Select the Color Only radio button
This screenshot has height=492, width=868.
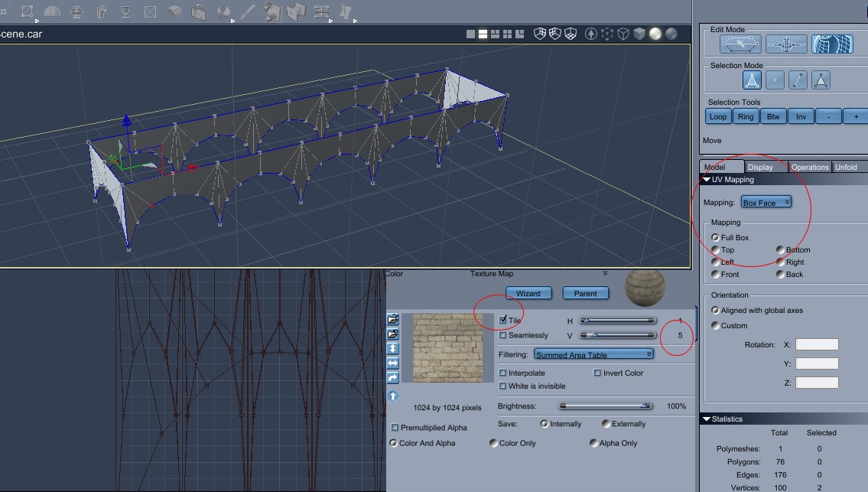click(493, 443)
